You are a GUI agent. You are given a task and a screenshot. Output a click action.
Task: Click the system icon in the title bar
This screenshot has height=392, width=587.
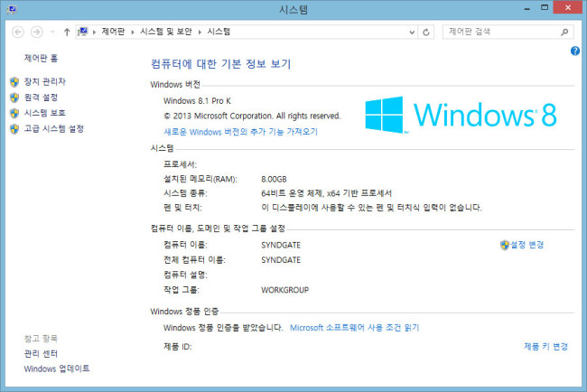coord(11,9)
